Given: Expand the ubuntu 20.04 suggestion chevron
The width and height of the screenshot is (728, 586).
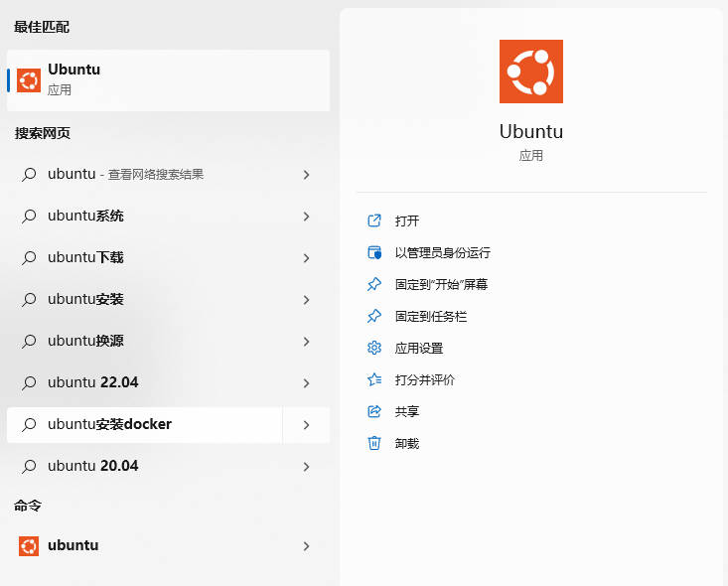Looking at the screenshot, I should click(x=306, y=467).
